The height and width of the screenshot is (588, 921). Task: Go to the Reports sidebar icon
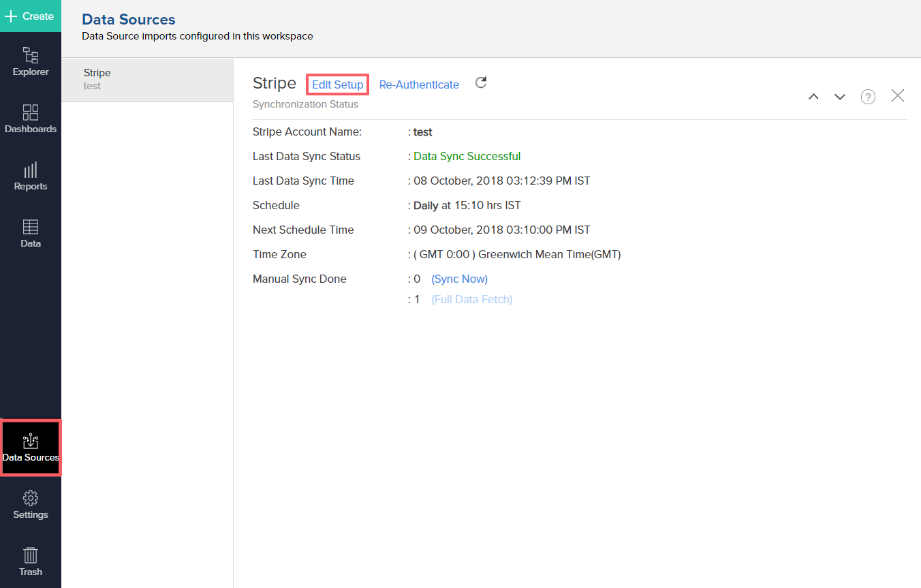click(x=31, y=175)
